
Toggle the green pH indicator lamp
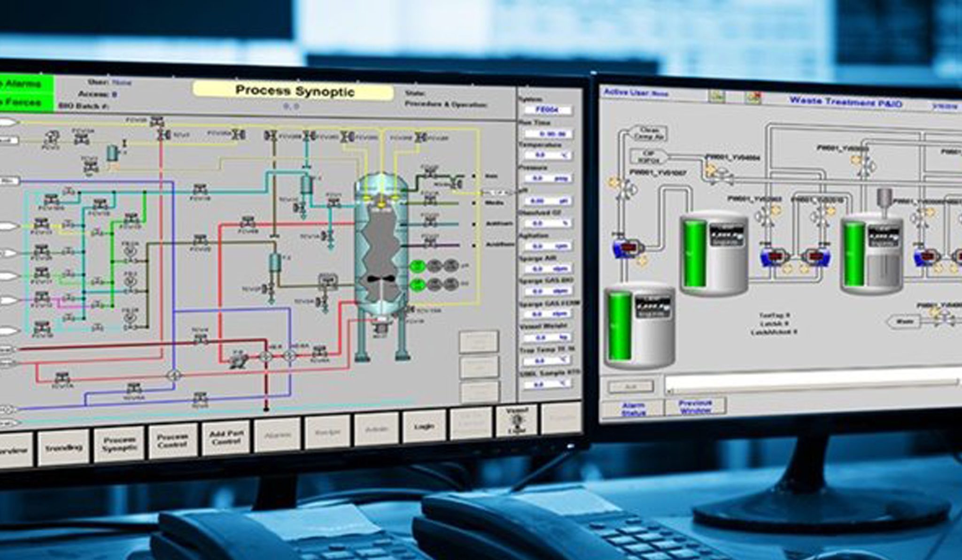tap(417, 265)
